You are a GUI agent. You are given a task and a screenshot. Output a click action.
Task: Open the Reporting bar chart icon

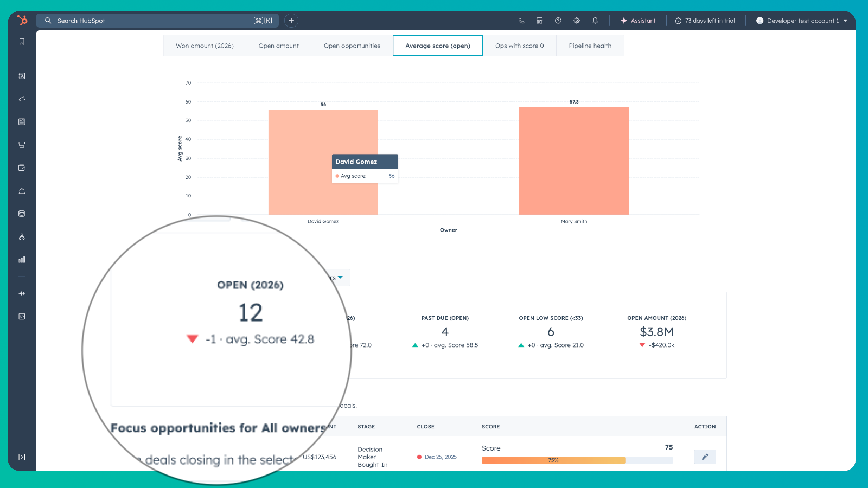[22, 260]
